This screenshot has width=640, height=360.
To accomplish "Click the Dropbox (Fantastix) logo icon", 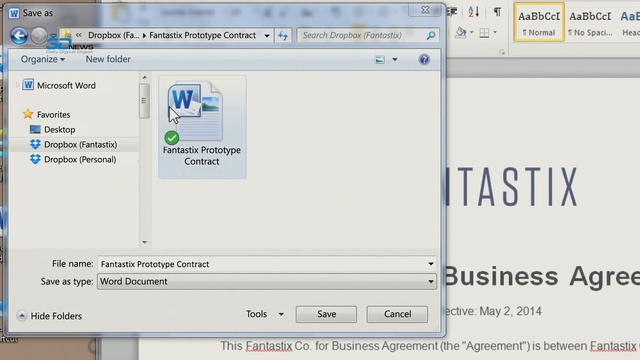I will [x=35, y=144].
